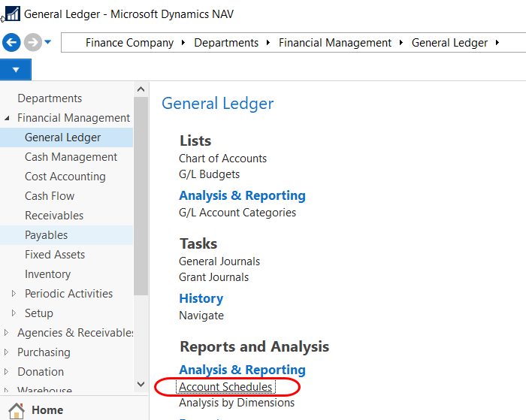Click the arrow after General Ledger breadcrumb
This screenshot has width=526, height=420.
(x=497, y=43)
